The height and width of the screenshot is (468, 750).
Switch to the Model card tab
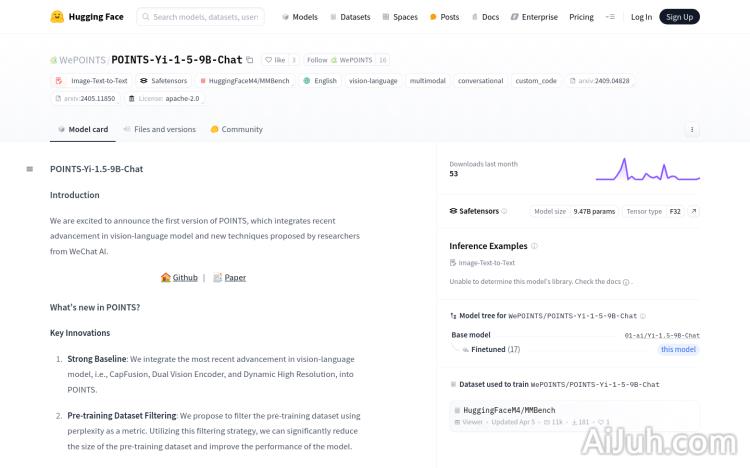click(x=83, y=129)
